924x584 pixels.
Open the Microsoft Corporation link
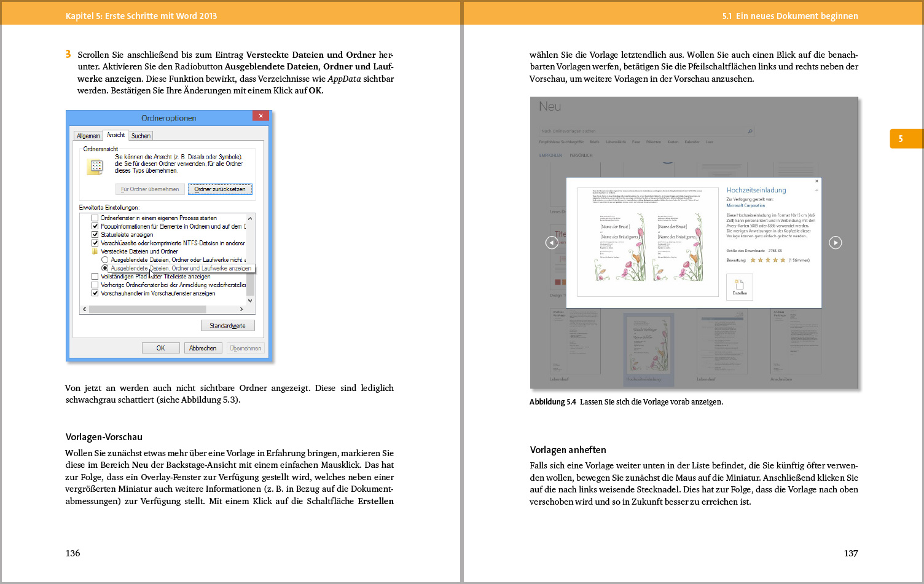pos(746,205)
